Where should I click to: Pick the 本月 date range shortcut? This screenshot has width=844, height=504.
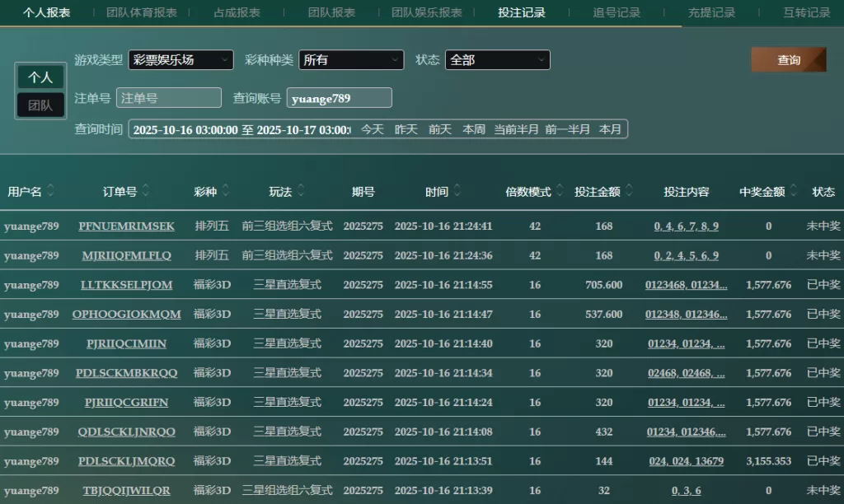pyautogui.click(x=611, y=129)
